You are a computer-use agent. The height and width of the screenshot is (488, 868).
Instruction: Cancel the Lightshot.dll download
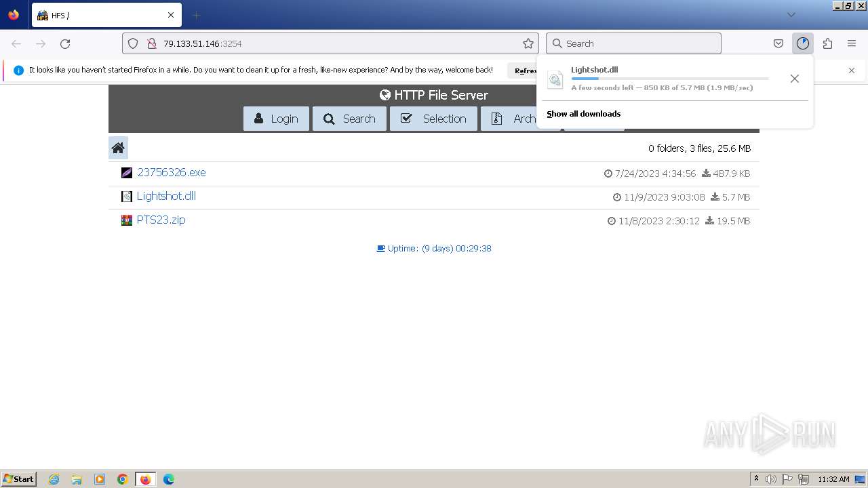pos(795,79)
